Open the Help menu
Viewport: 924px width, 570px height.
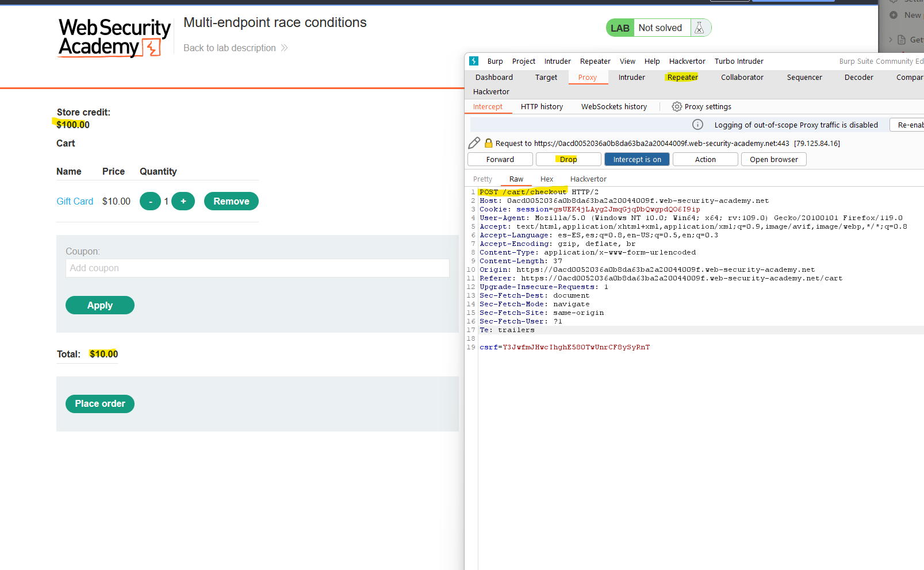[652, 61]
